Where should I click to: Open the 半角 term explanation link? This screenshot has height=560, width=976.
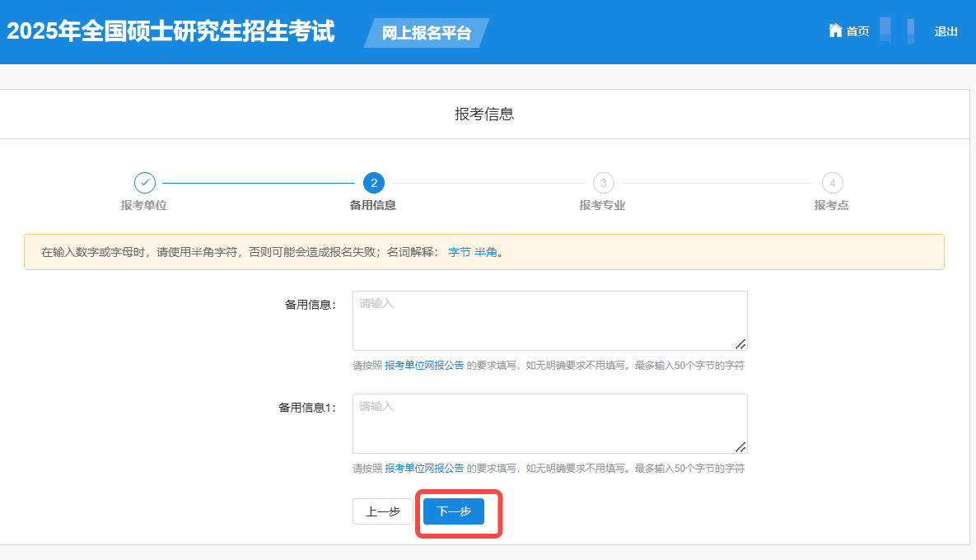coord(485,252)
